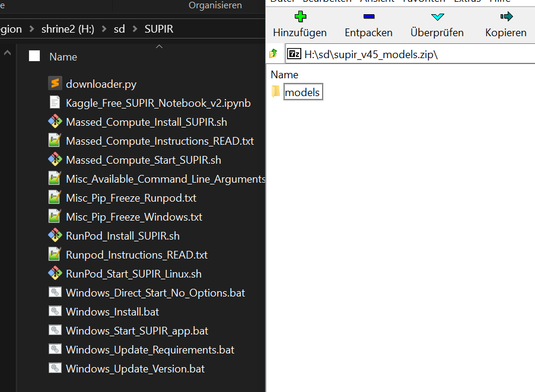Click the Windows_Install.bat gear icon
535x392 pixels.
[55, 311]
